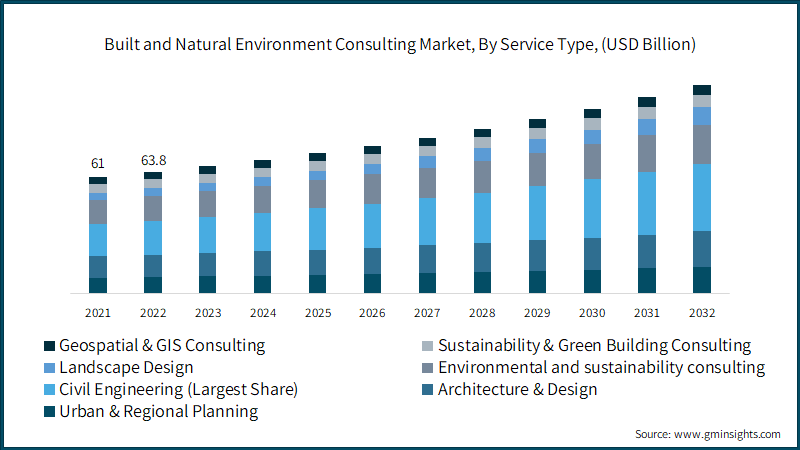The height and width of the screenshot is (450, 800).
Task: Click the 2022 axis label
Action: click(153, 313)
